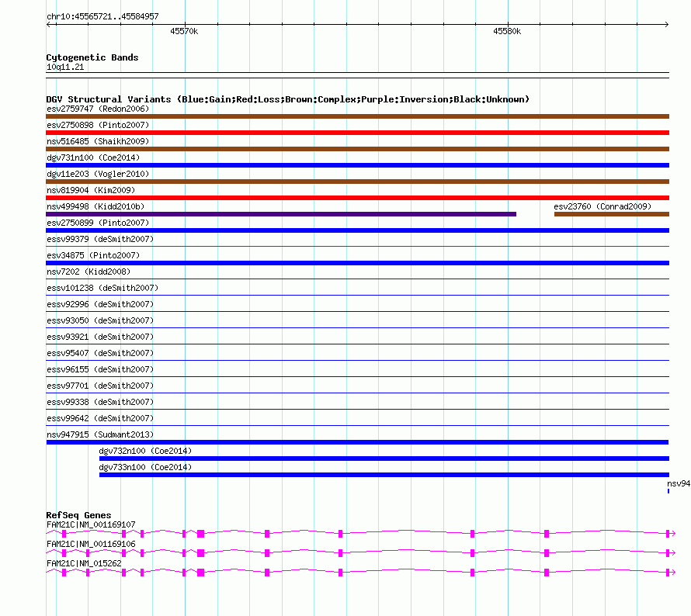Select the dgv731n100 (Coe2014) blue gain bar

tap(357, 165)
